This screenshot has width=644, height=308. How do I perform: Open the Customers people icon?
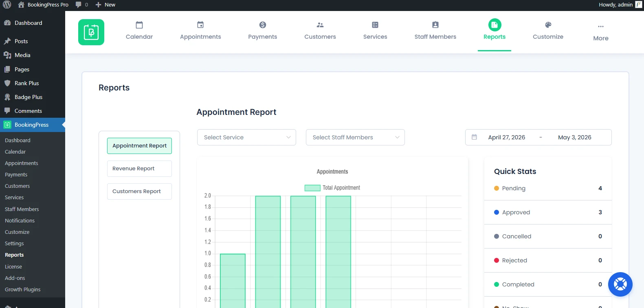320,25
